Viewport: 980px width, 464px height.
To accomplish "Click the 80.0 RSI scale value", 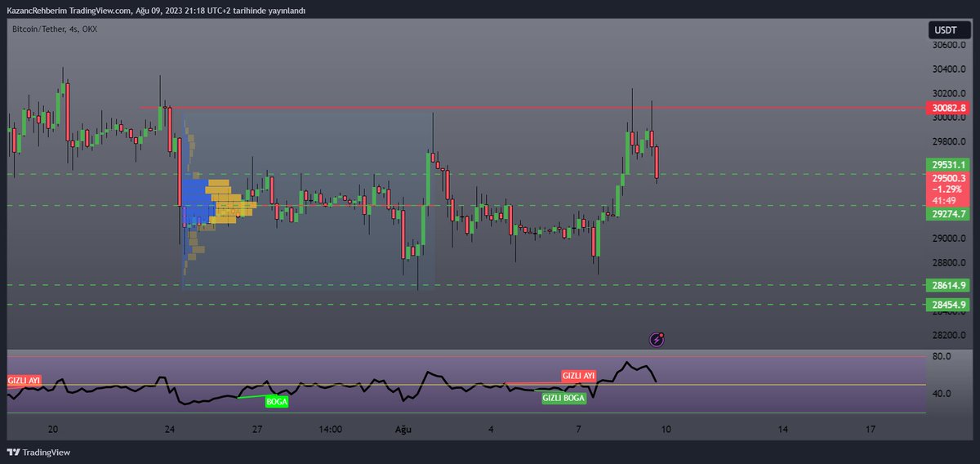I will click(x=942, y=357).
